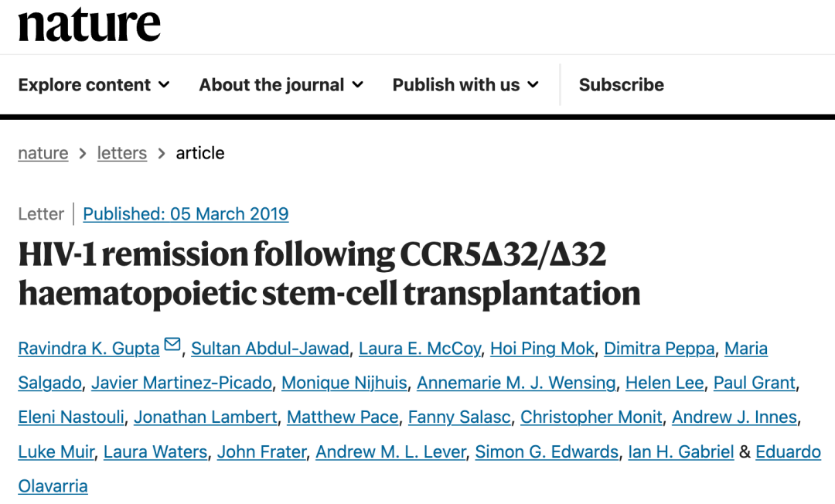Viewport: 835px width, 504px height.
Task: Expand the Publish with us menu
Action: tap(465, 84)
